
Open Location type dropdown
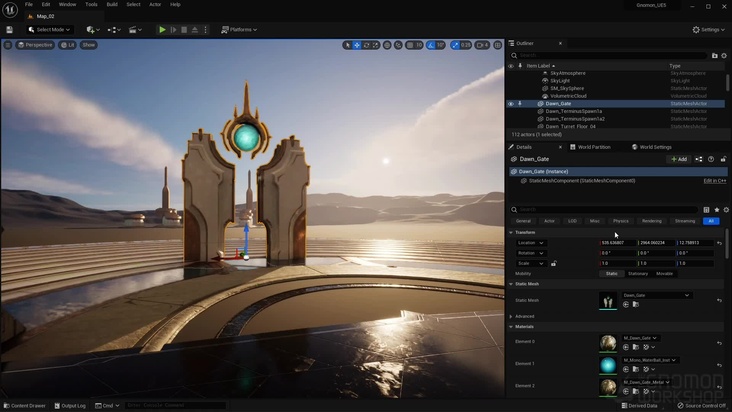(531, 243)
